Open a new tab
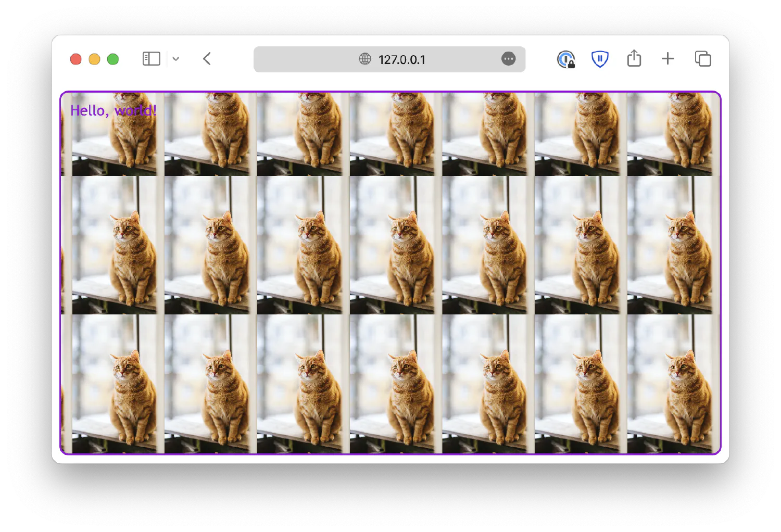The height and width of the screenshot is (532, 781). (x=668, y=59)
